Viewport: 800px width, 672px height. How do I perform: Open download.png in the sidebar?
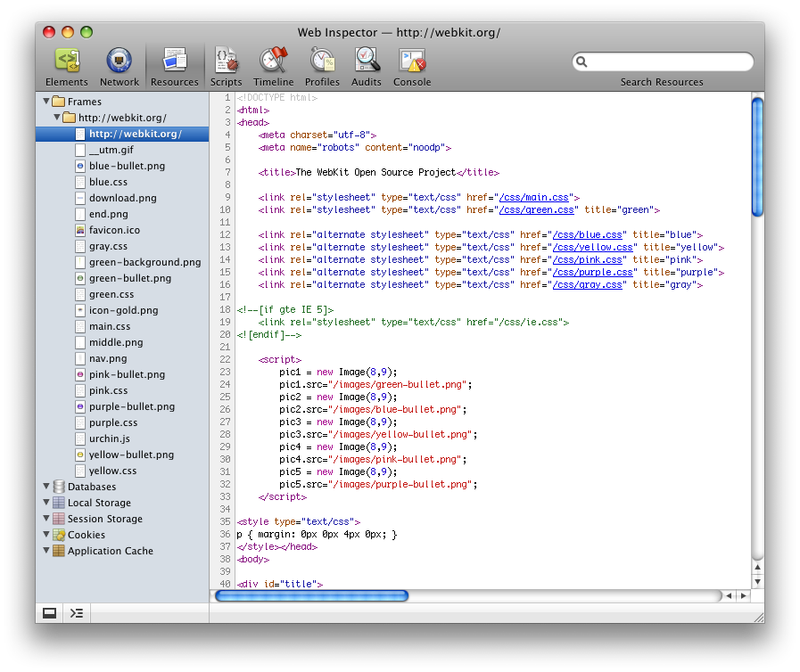(122, 198)
